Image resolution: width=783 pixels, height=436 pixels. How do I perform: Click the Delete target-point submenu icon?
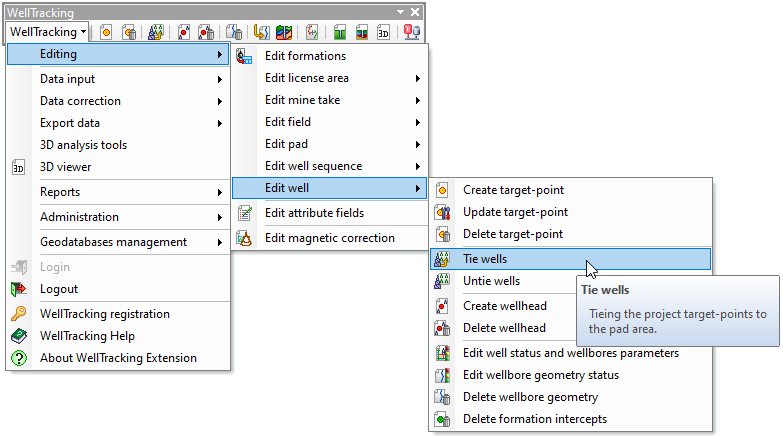(x=442, y=234)
